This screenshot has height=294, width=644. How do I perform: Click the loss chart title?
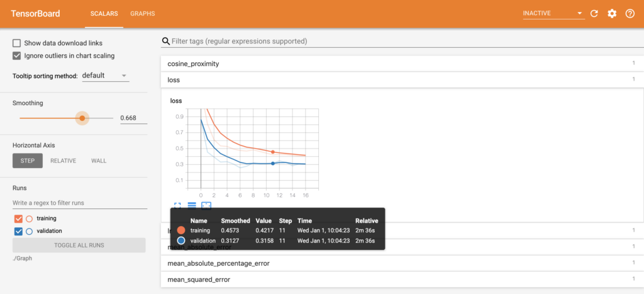(176, 100)
